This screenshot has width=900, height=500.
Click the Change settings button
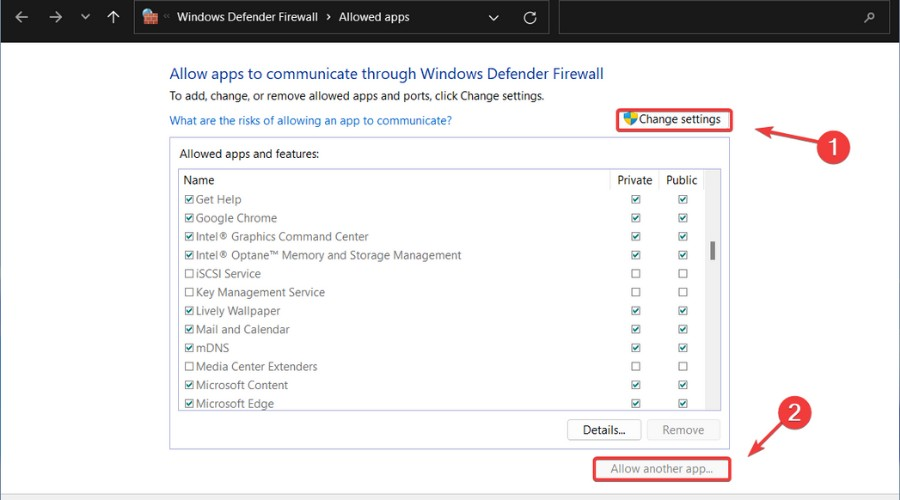[673, 119]
